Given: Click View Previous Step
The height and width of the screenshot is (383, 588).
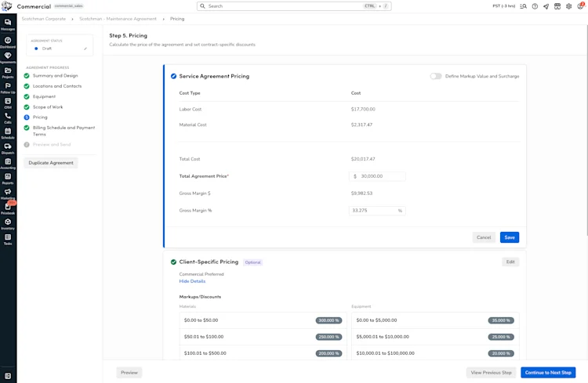Looking at the screenshot, I should click(491, 373).
